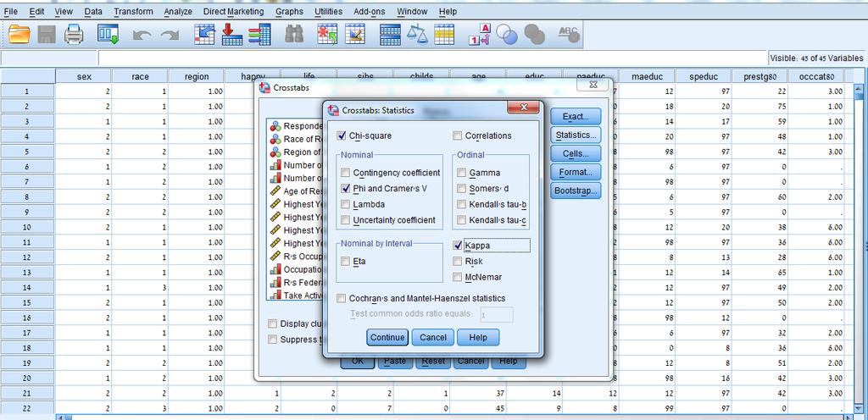Click the Test common odds ratio field
Image resolution: width=868 pixels, height=420 pixels.
click(496, 314)
